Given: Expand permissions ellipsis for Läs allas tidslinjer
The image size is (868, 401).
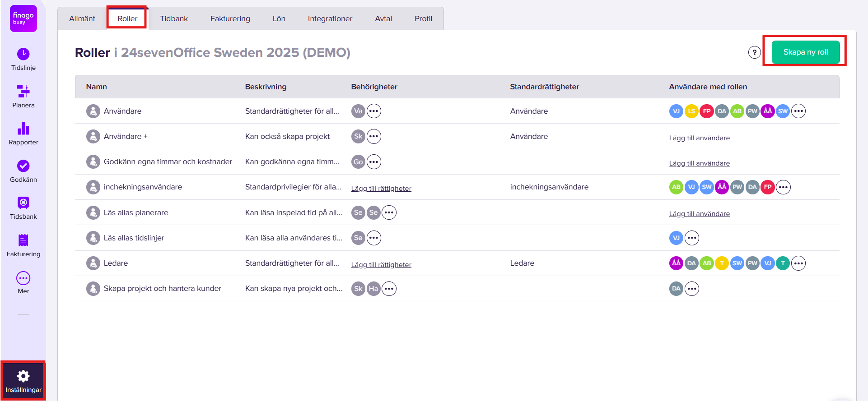Looking at the screenshot, I should (x=374, y=238).
